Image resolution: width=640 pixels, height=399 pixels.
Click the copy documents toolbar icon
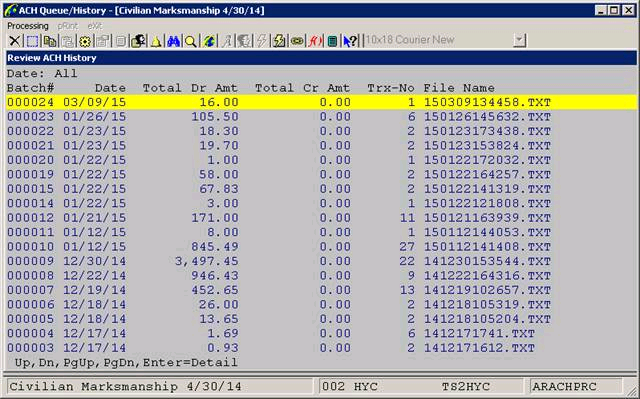(x=50, y=41)
